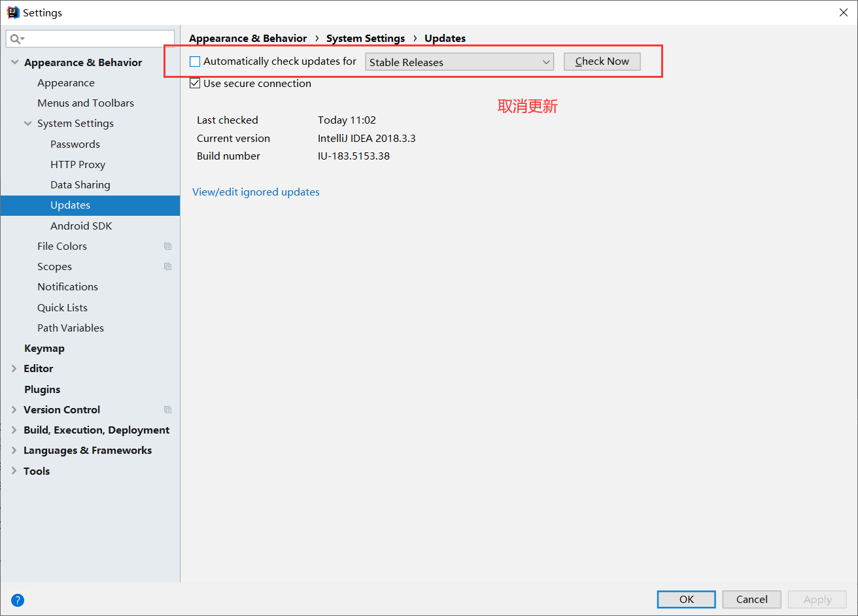858x616 pixels.
Task: Click the help question mark icon
Action: 18,600
